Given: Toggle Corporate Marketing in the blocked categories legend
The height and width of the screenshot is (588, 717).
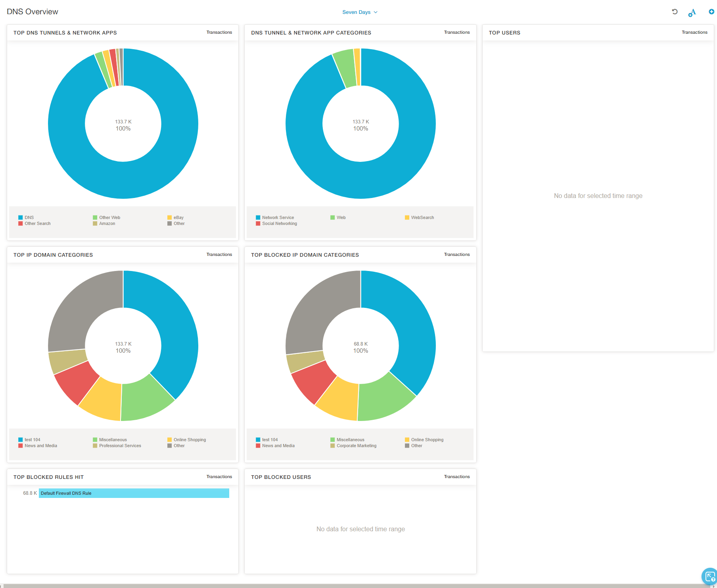Looking at the screenshot, I should (356, 446).
